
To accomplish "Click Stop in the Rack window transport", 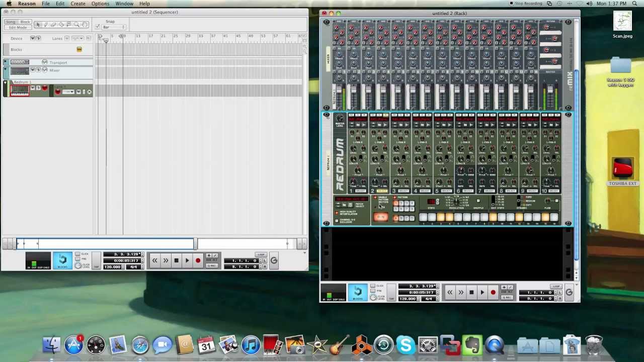I will pos(471,292).
